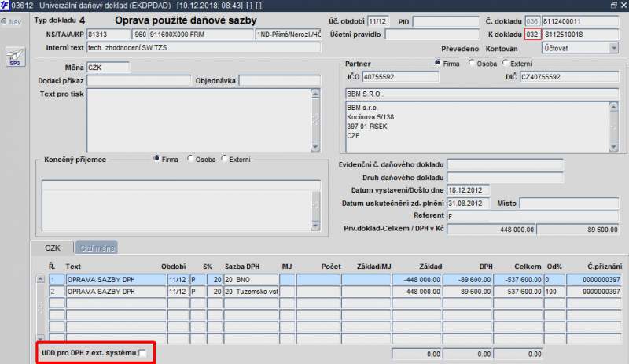Screen dimensions: 629x364
Task: Switch to the Cizí měna tab
Action: 97,248
